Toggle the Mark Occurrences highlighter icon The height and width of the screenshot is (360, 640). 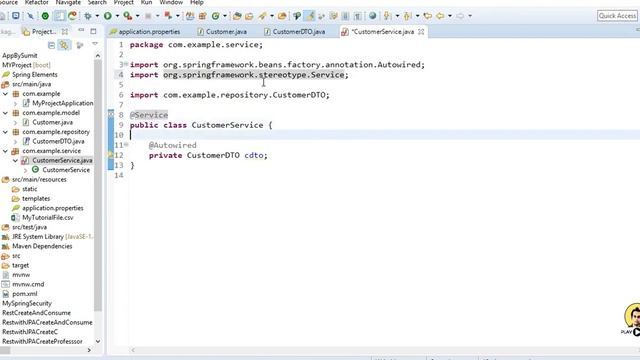[310, 16]
